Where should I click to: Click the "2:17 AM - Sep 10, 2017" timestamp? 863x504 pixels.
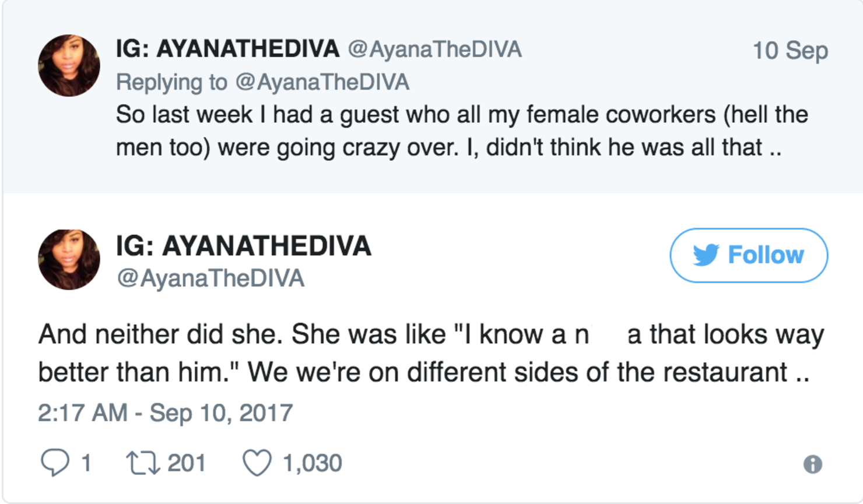165,413
